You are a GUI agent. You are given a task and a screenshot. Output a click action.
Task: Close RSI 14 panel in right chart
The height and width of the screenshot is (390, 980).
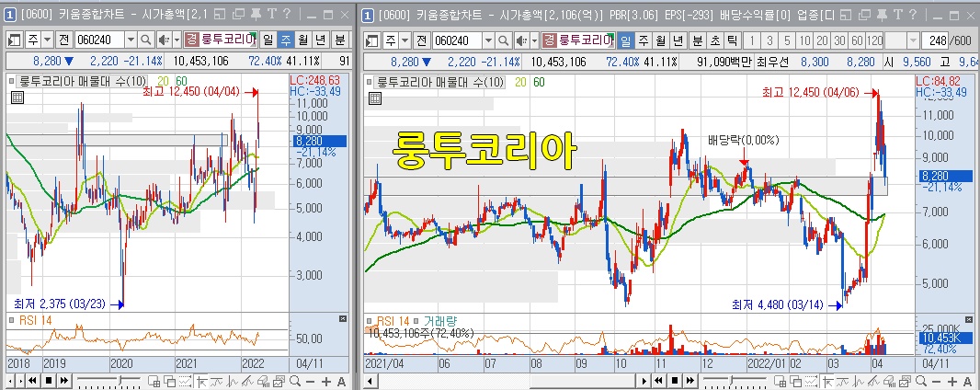point(967,319)
